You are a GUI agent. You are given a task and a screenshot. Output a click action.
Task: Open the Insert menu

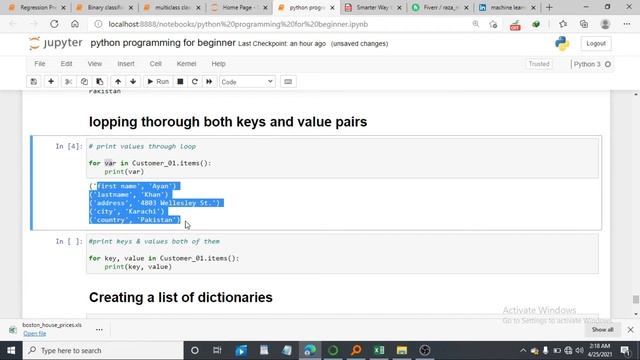(x=126, y=64)
